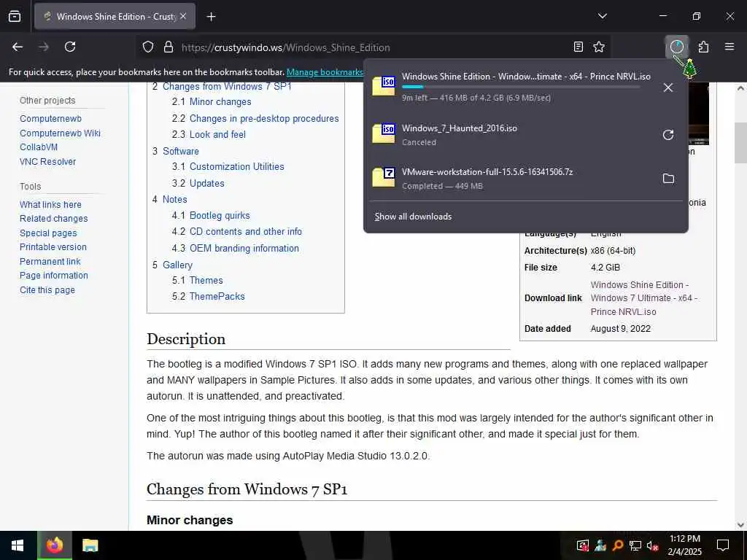Jump to 5.1 Themes section

pos(198,281)
